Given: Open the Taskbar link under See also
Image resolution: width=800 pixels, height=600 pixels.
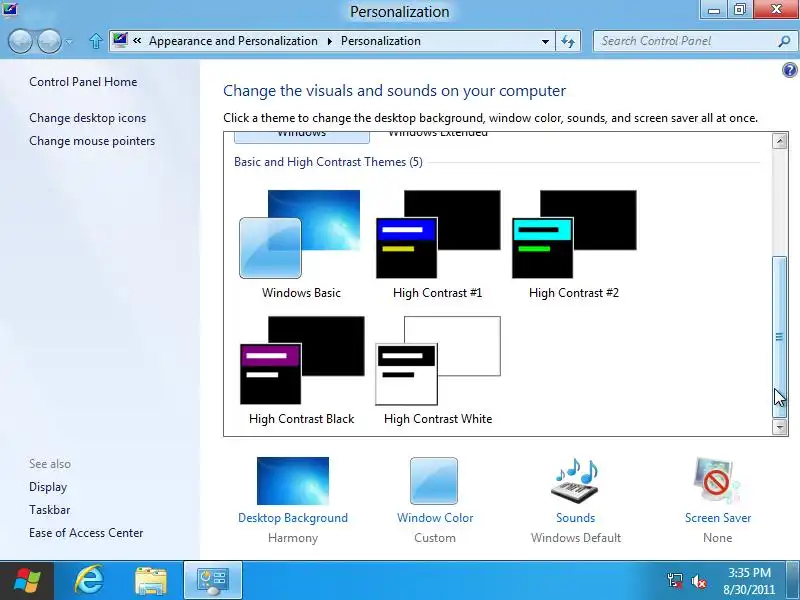Looking at the screenshot, I should pos(49,510).
